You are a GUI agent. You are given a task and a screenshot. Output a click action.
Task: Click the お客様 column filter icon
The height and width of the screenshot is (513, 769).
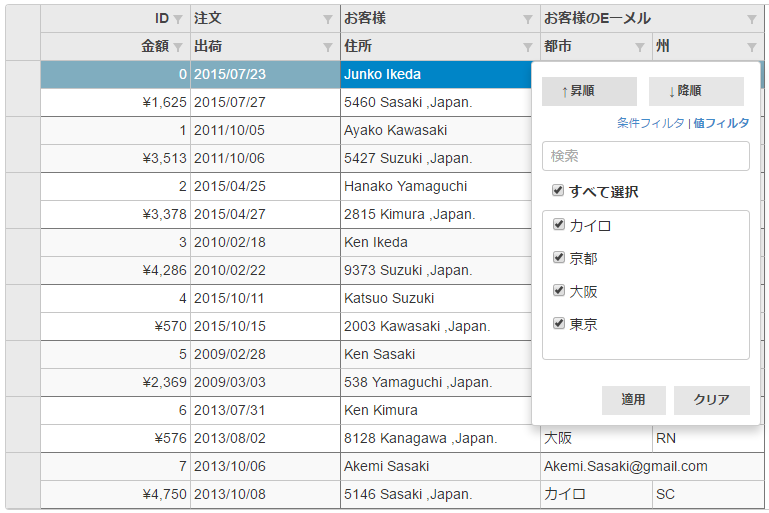coord(528,19)
